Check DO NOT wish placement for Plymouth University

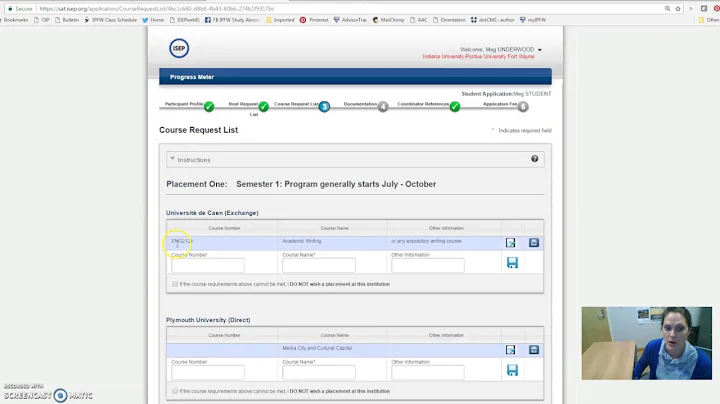click(x=175, y=391)
